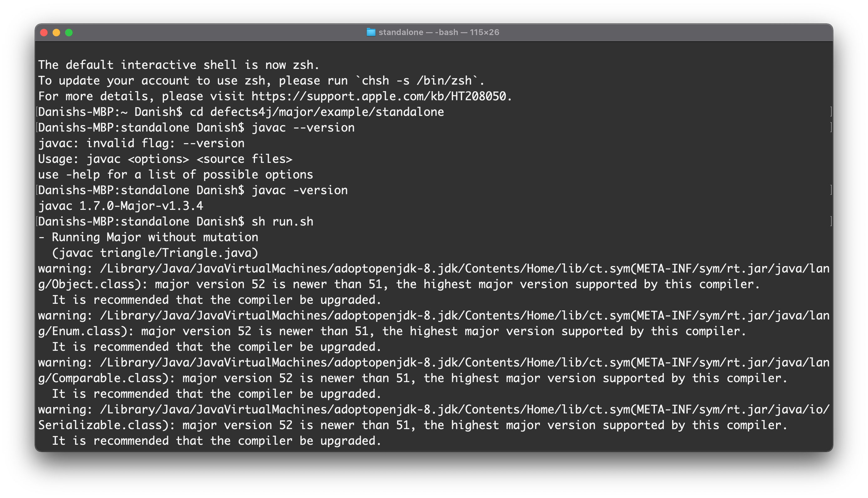Viewport: 868px width, 498px height.
Task: Click 'Usage: javac <options> <source files>' line
Action: tap(165, 159)
